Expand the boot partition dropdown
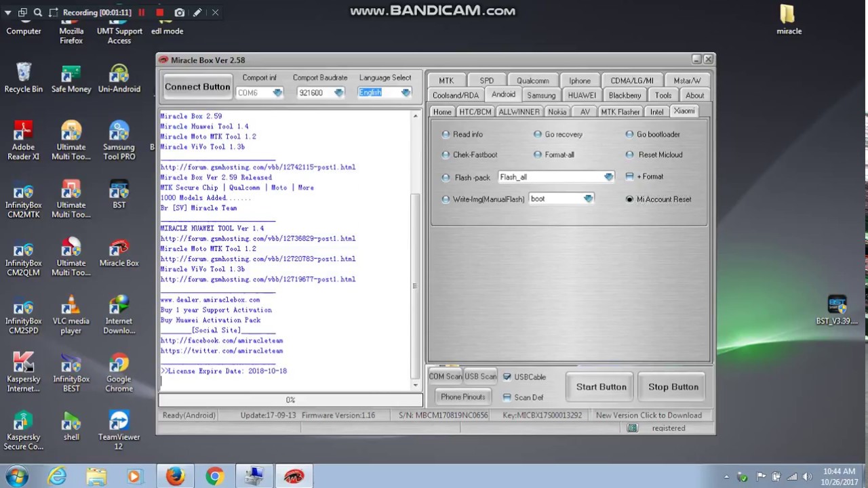Screen dimensions: 868x488 pos(588,199)
